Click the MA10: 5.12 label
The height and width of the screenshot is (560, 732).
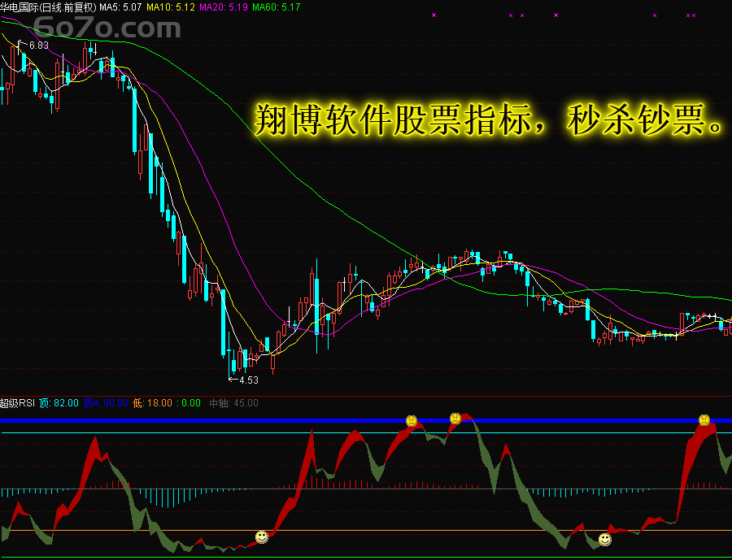coord(171,7)
